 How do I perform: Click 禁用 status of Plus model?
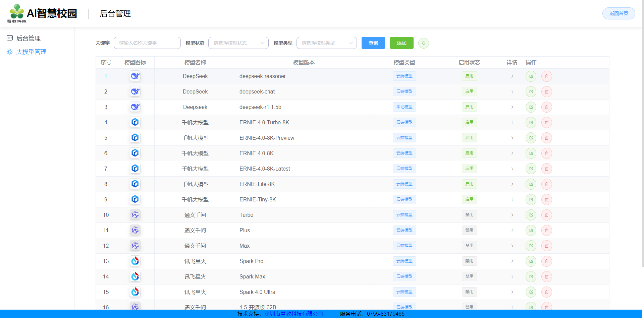click(469, 230)
